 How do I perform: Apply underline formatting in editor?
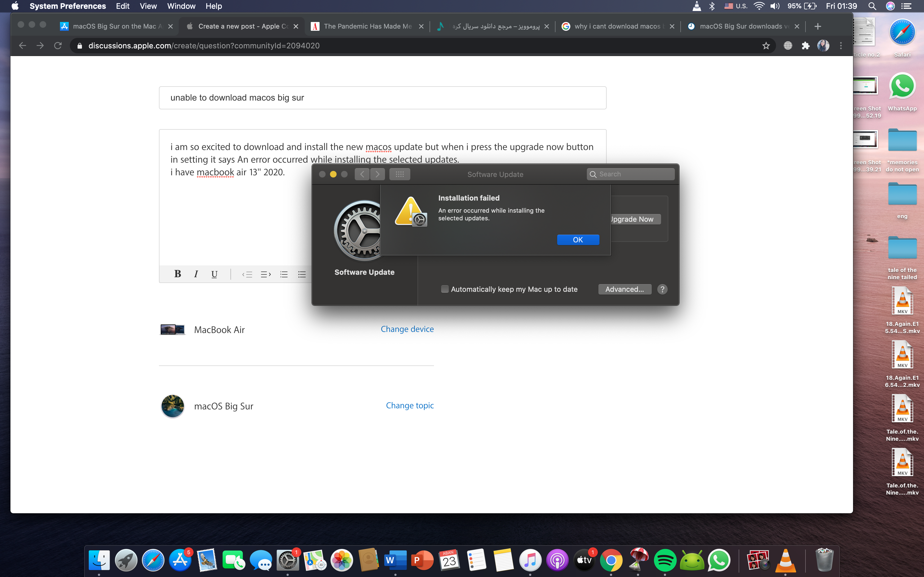(x=214, y=274)
